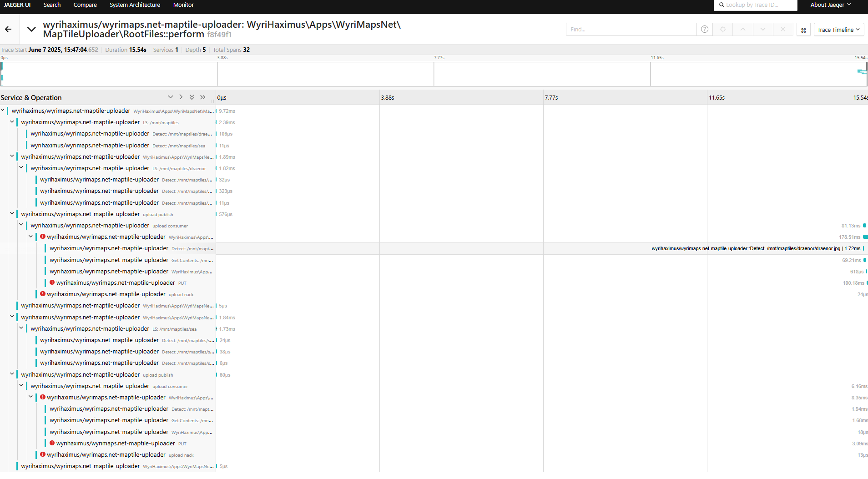Open the Monitor tab
868x479 pixels.
(183, 5)
